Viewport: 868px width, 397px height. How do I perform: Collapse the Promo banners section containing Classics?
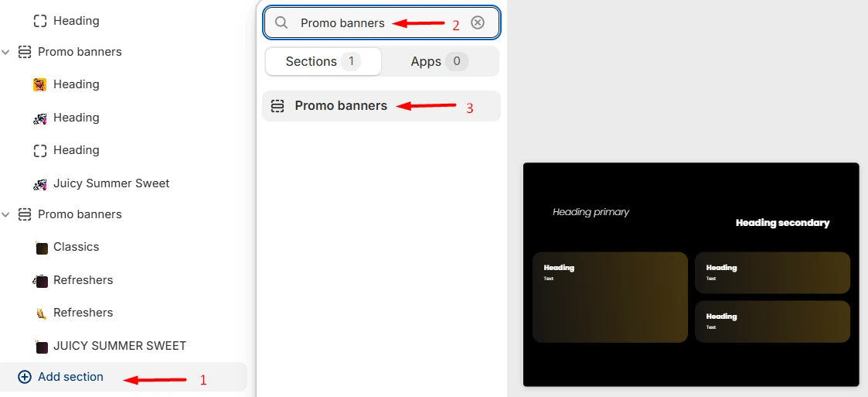[x=6, y=214]
